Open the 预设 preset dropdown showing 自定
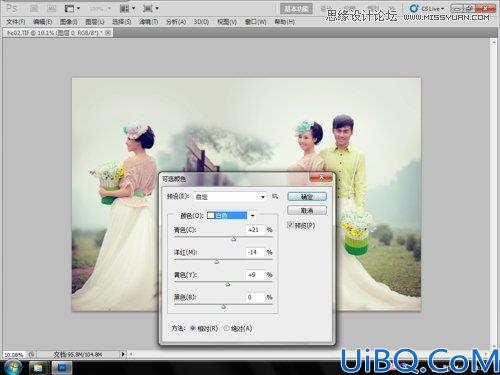Image resolution: width=500 pixels, height=375 pixels. [x=230, y=197]
